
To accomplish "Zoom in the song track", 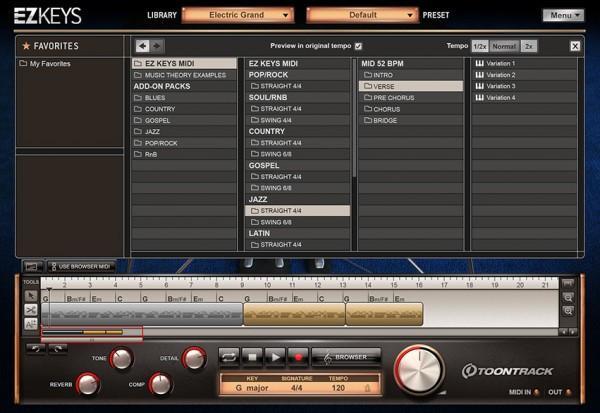I will tap(568, 311).
